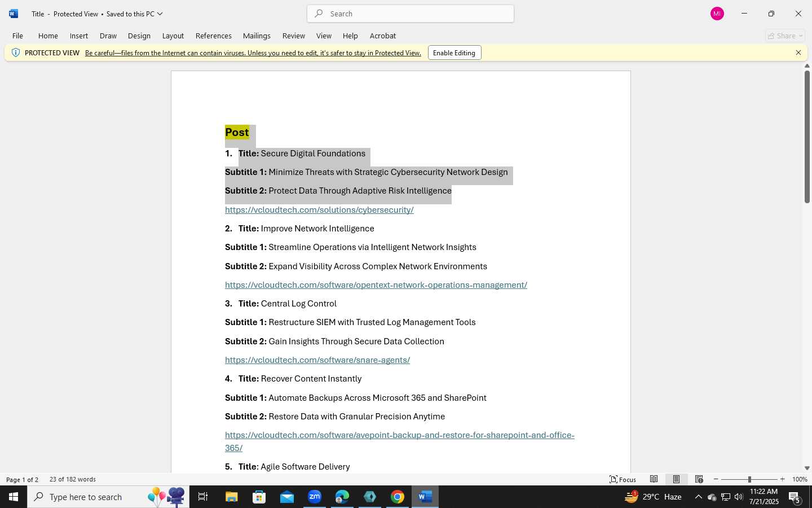
Task: Click the highlighted Post heading
Action: point(237,133)
